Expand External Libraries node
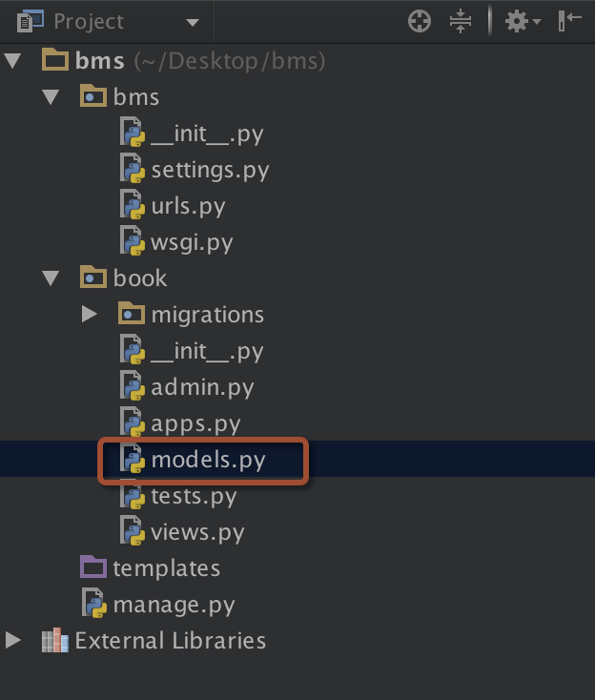This screenshot has width=595, height=700. click(13, 640)
